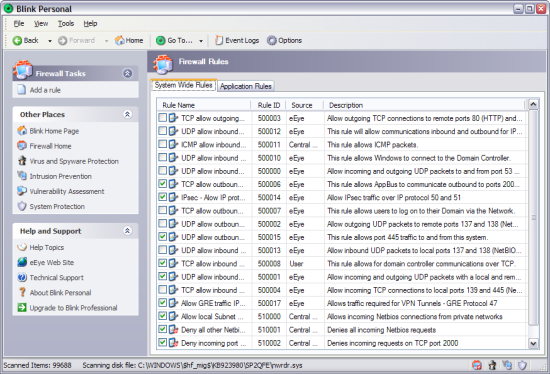The image size is (550, 374).
Task: Click scrollbar down arrow in rules list
Action: [533, 343]
